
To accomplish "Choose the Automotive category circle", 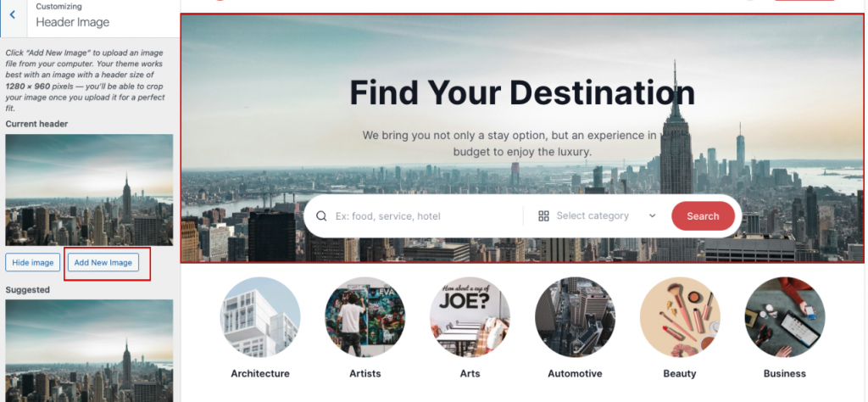I will coord(575,317).
